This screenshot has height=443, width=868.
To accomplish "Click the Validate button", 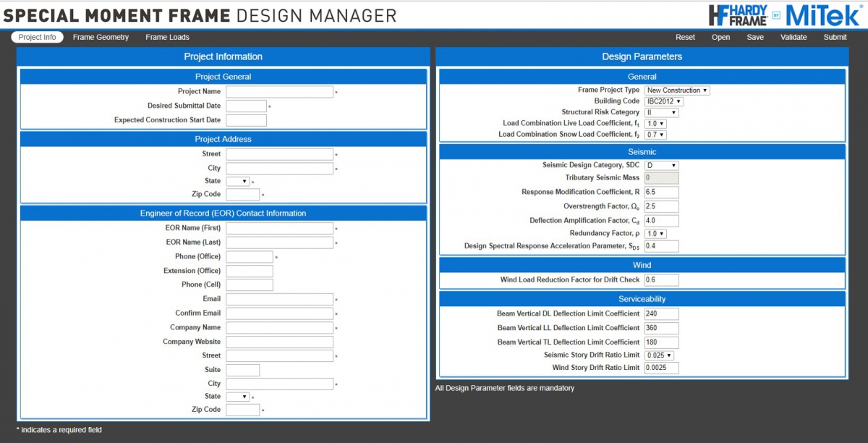I will coord(793,37).
